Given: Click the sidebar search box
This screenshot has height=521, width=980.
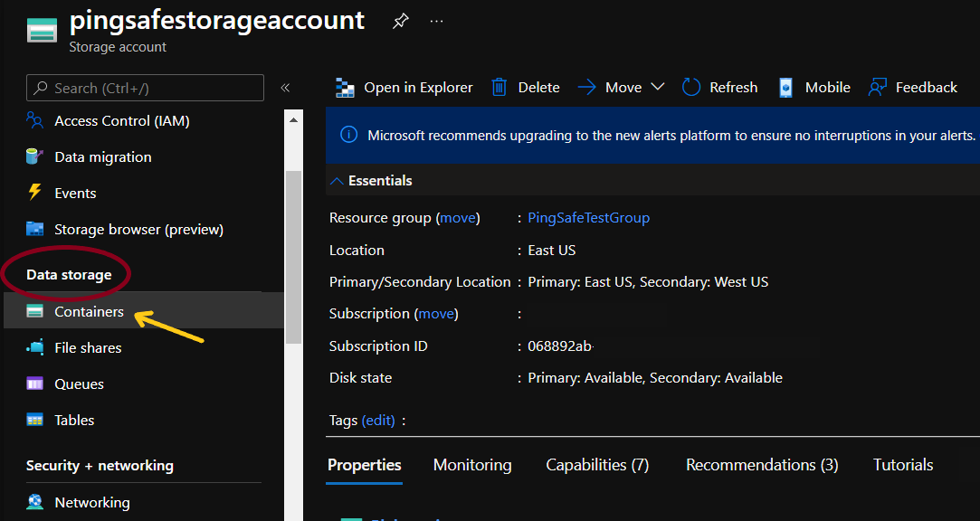Looking at the screenshot, I should pos(145,88).
